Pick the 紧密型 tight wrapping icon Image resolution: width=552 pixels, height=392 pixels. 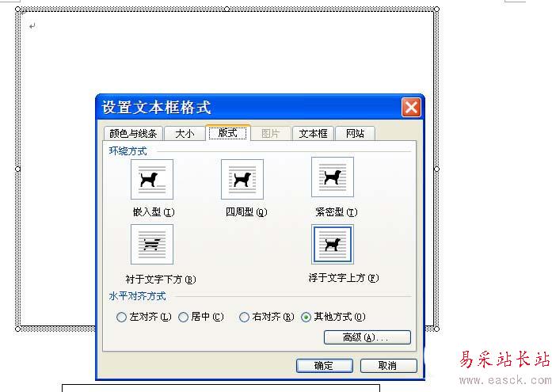click(333, 177)
